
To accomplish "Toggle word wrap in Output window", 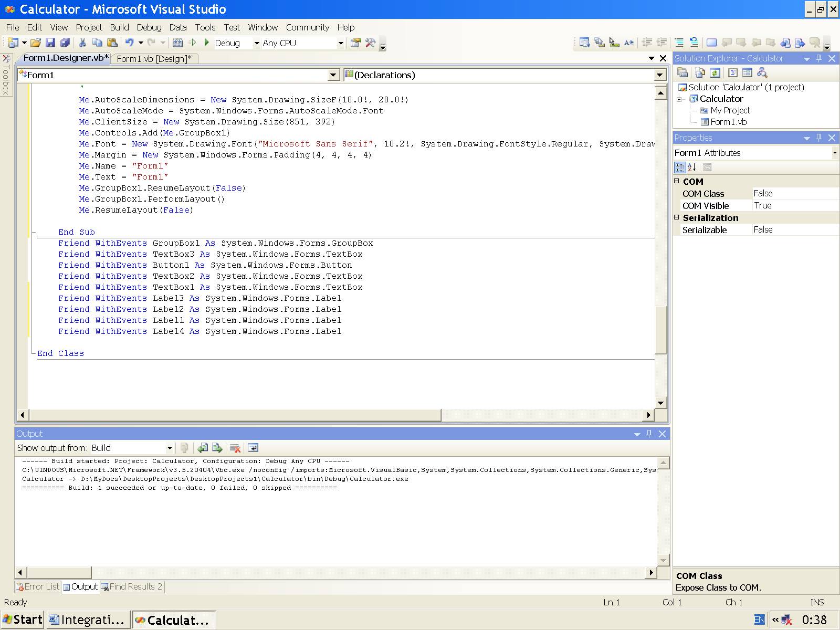I will coord(253,448).
